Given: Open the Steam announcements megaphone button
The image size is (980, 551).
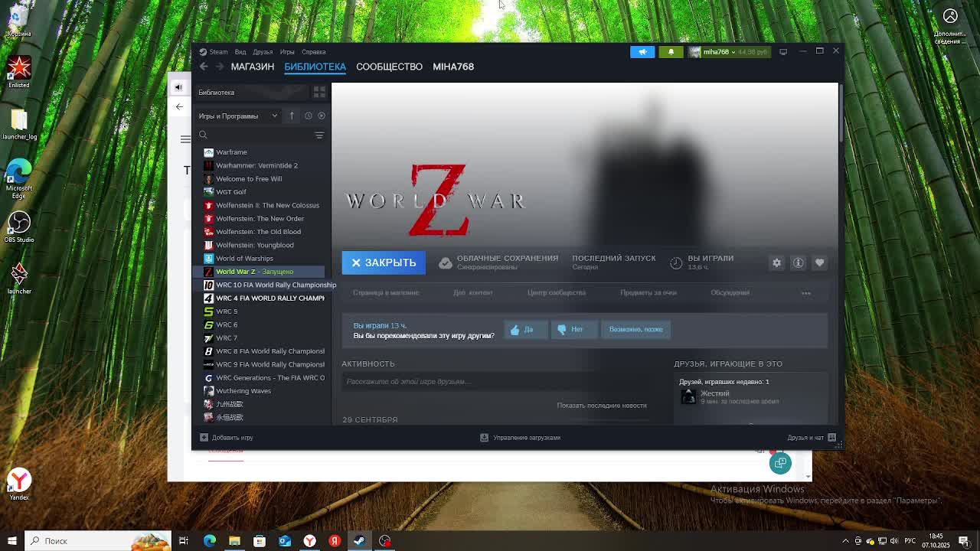Looking at the screenshot, I should click(642, 51).
